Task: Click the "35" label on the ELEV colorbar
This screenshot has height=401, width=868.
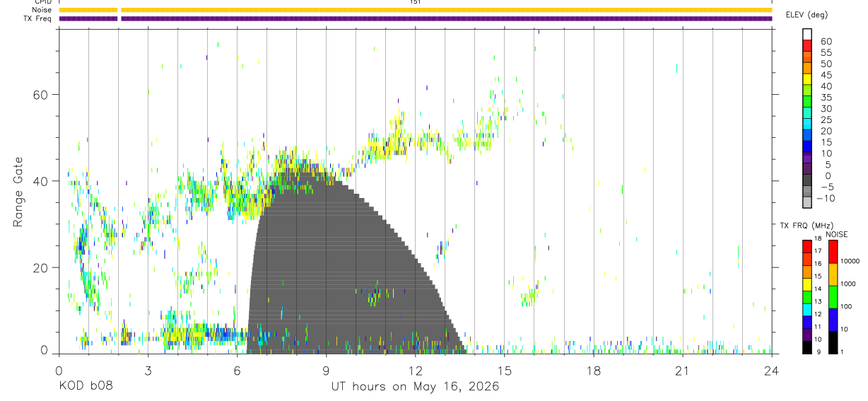Action: 826,98
